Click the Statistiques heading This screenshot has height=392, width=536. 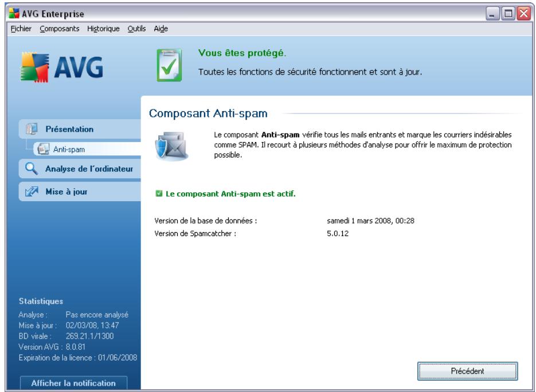(41, 301)
